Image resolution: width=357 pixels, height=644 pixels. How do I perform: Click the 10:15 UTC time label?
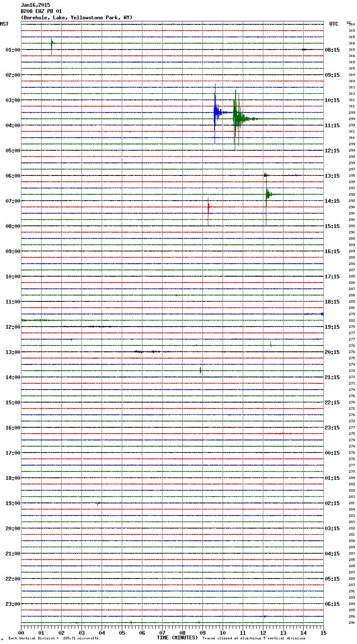[x=332, y=100]
